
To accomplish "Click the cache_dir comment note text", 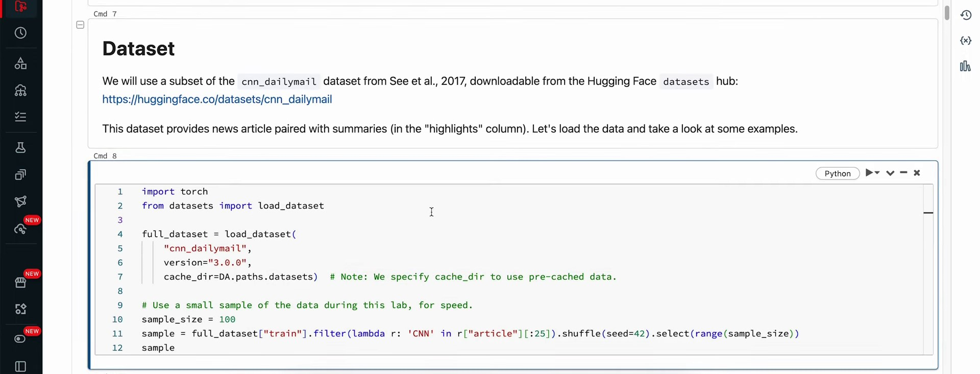I will point(473,277).
